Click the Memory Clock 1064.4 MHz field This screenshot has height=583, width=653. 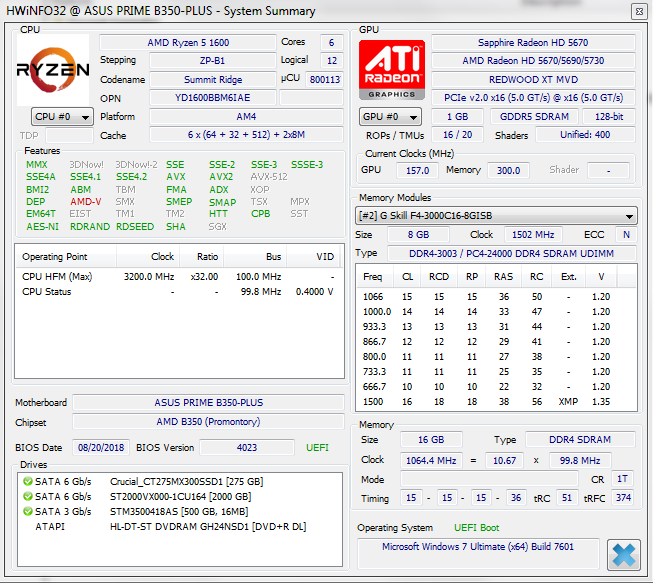pyautogui.click(x=431, y=460)
